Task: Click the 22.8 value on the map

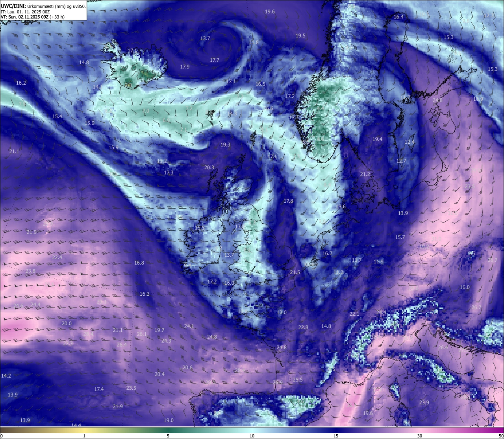Action: tap(303, 327)
